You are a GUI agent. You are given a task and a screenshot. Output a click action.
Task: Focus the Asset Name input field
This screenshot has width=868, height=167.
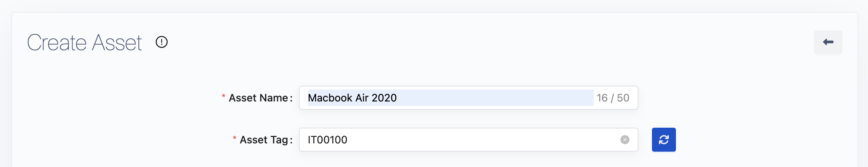[x=450, y=98]
